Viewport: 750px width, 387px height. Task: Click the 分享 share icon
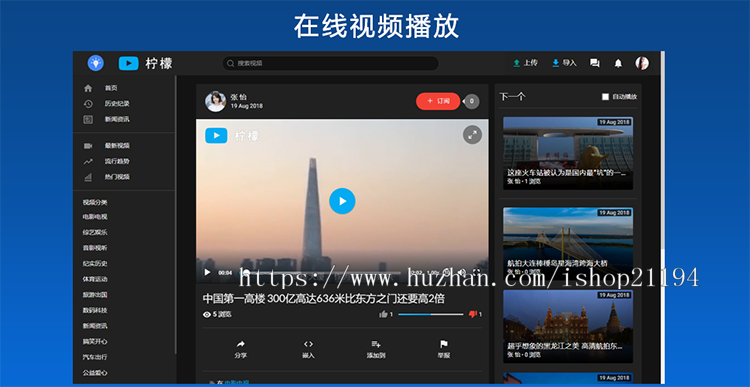[241, 344]
